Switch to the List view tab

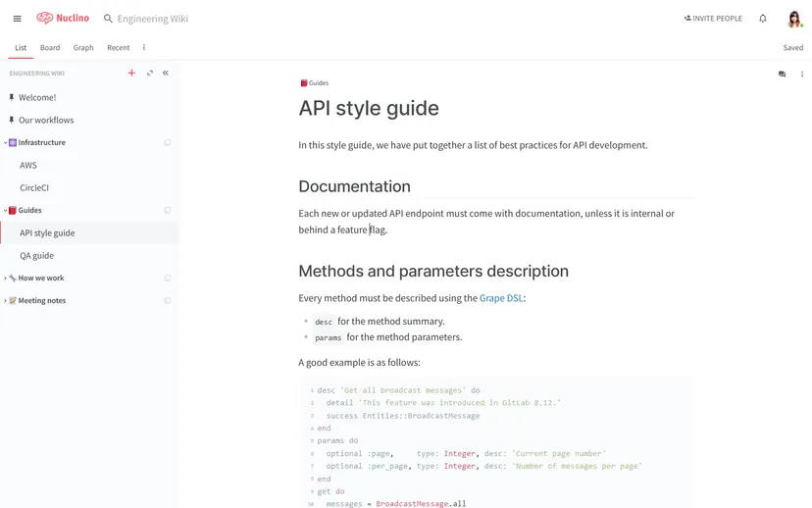pos(21,48)
